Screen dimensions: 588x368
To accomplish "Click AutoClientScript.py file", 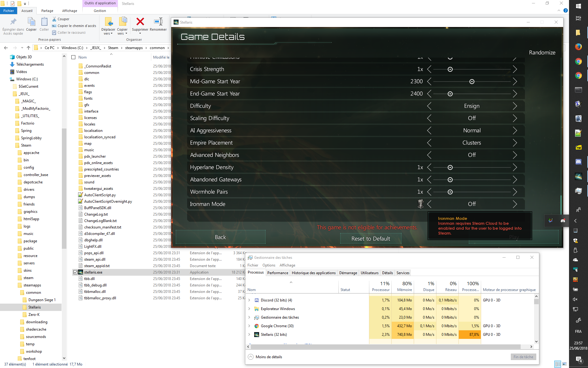I will (x=100, y=195).
